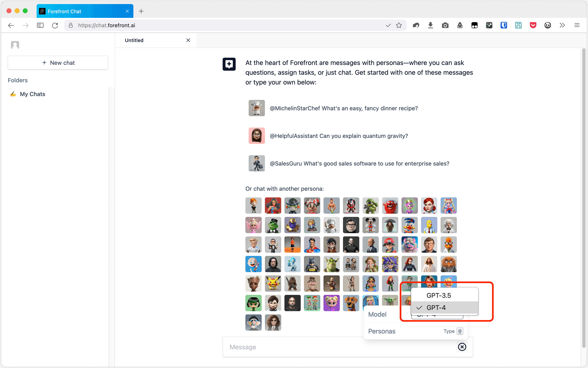Image resolution: width=588 pixels, height=368 pixels.
Task: Open the My Chats folder
Action: (32, 94)
